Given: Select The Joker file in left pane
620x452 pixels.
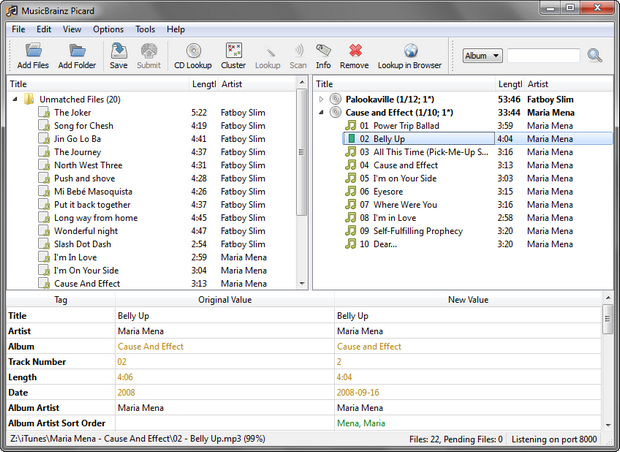Looking at the screenshot, I should (x=71, y=113).
